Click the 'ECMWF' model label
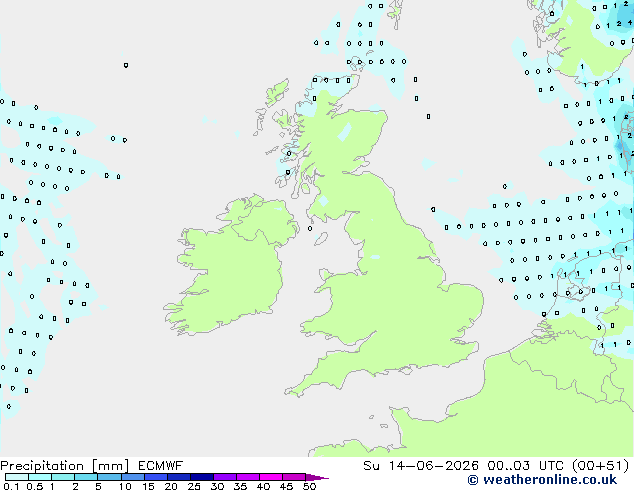 [x=161, y=466]
